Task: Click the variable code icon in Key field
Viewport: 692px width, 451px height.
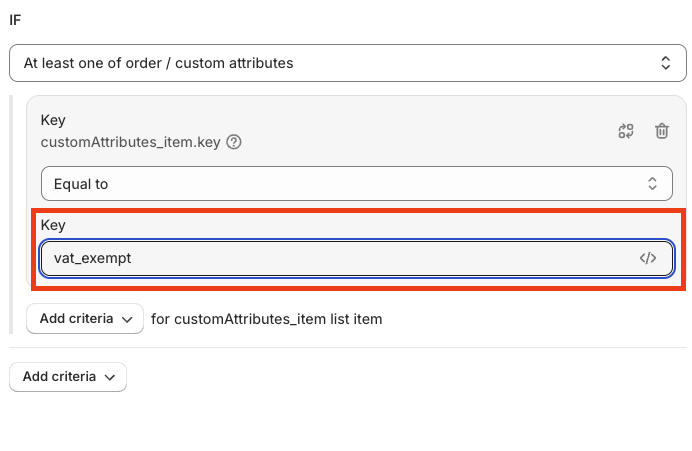Action: click(648, 258)
